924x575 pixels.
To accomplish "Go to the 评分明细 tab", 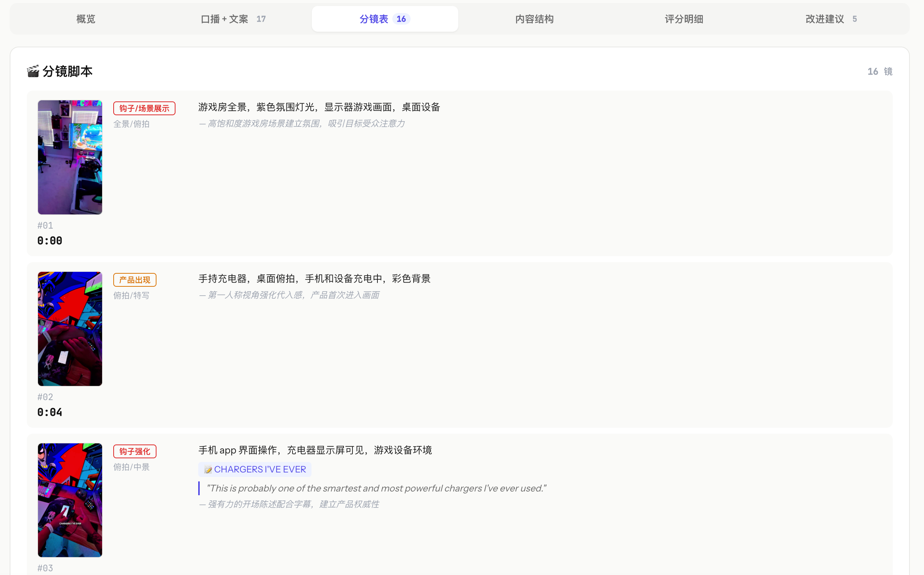I will [x=684, y=19].
